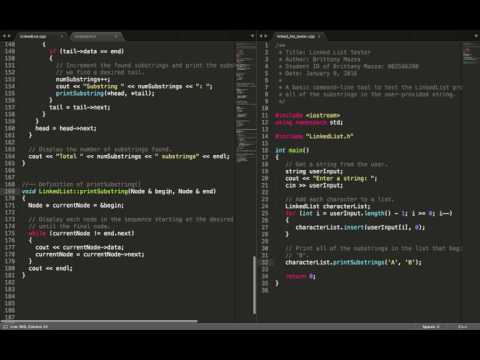480x360 pixels.
Task: Click '#include <iostream>' in right pane
Action: click(x=307, y=115)
